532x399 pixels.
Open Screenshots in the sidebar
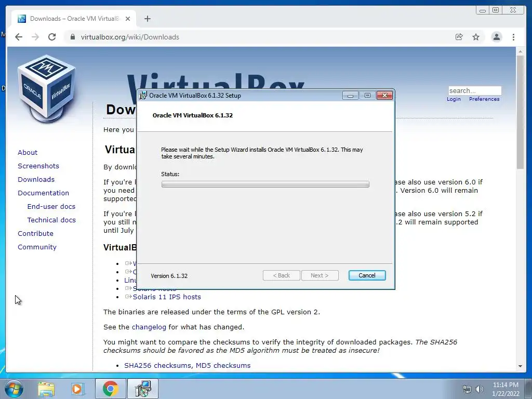coord(38,166)
